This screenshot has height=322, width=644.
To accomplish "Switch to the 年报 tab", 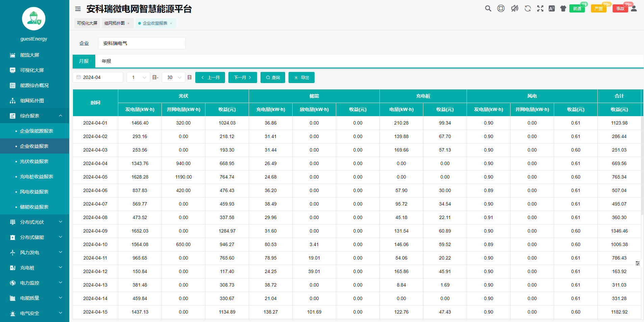I will click(106, 61).
